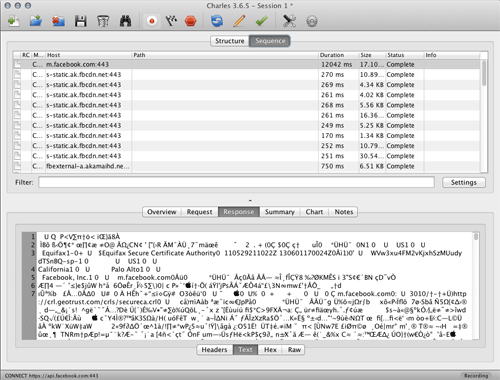Sort by the Path column header
This screenshot has width=500, height=380.
[x=225, y=55]
